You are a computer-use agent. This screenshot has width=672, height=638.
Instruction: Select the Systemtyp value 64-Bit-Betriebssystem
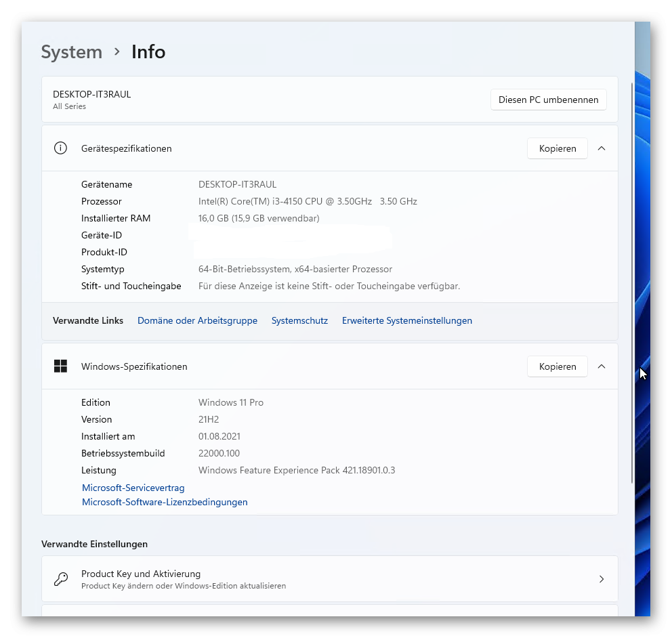(x=295, y=269)
